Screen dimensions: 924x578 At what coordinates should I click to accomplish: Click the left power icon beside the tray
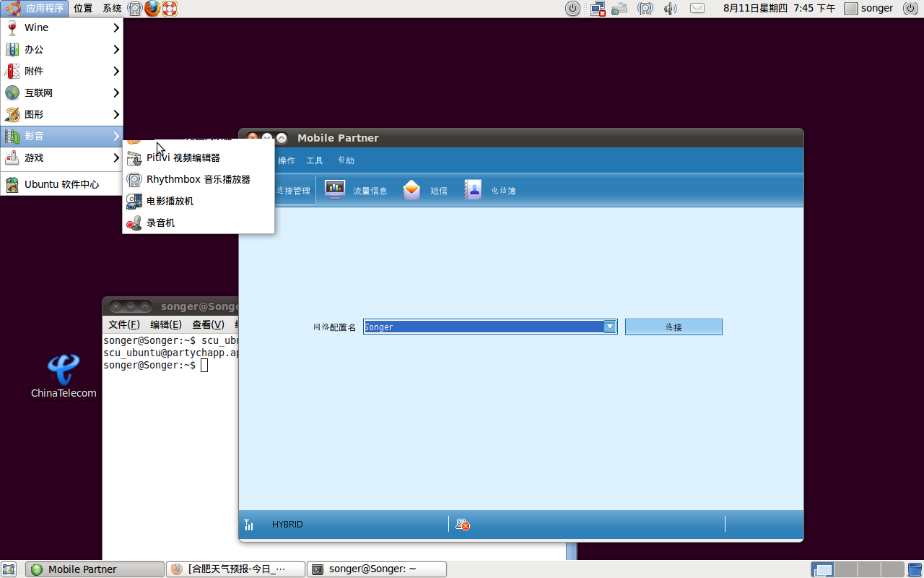[572, 9]
